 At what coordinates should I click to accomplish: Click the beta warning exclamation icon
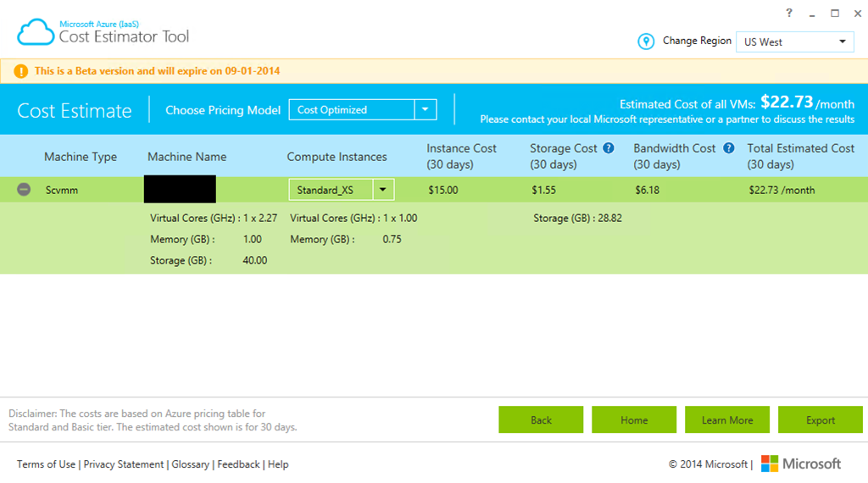19,71
